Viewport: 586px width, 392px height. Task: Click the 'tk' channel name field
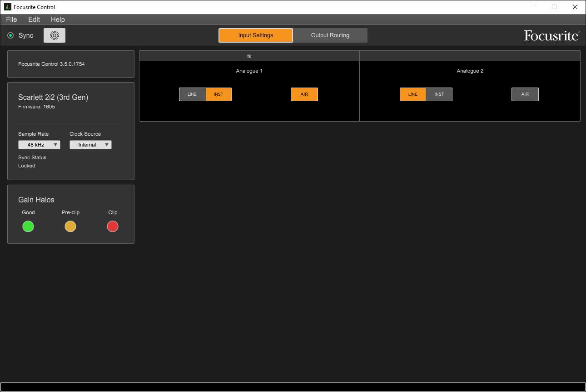pyautogui.click(x=249, y=56)
